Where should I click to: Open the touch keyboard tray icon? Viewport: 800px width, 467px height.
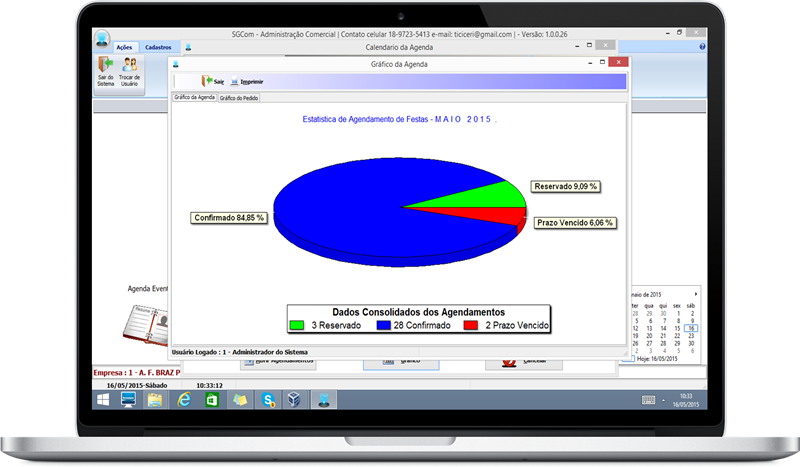(648, 400)
